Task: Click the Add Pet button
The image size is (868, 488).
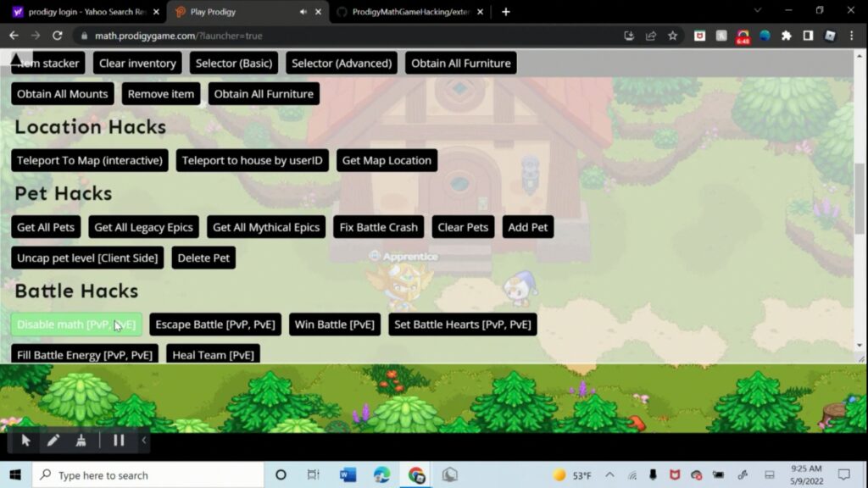Action: click(528, 227)
